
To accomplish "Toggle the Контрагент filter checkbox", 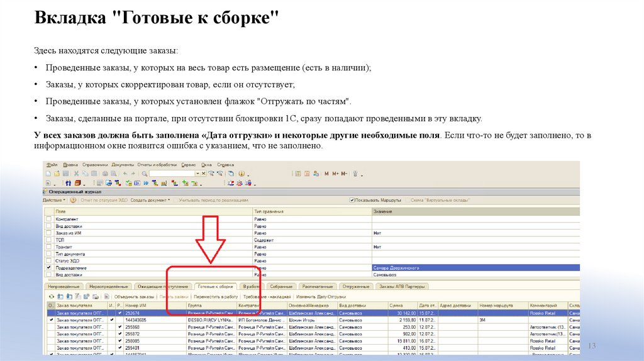I will point(49,219).
